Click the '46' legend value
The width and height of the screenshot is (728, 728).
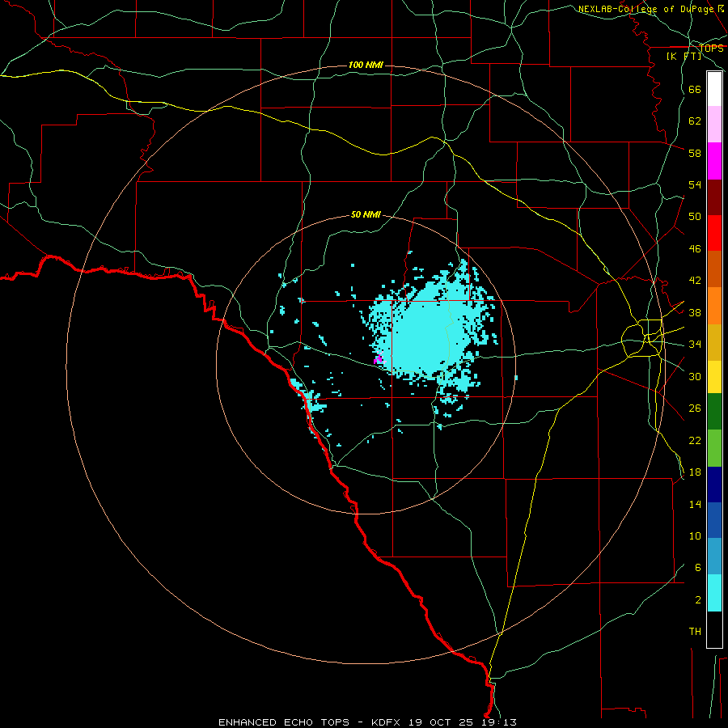[695, 249]
